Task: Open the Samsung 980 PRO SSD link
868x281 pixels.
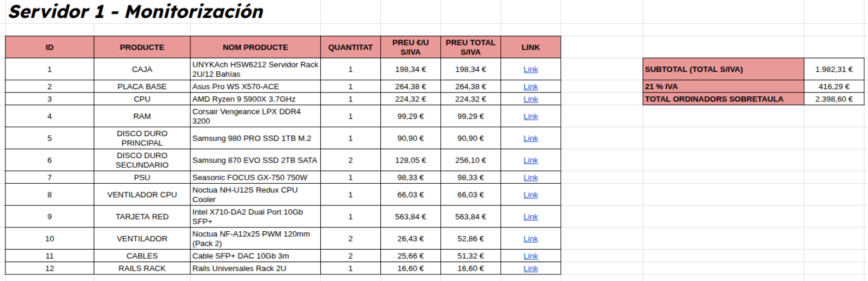Action: [531, 138]
